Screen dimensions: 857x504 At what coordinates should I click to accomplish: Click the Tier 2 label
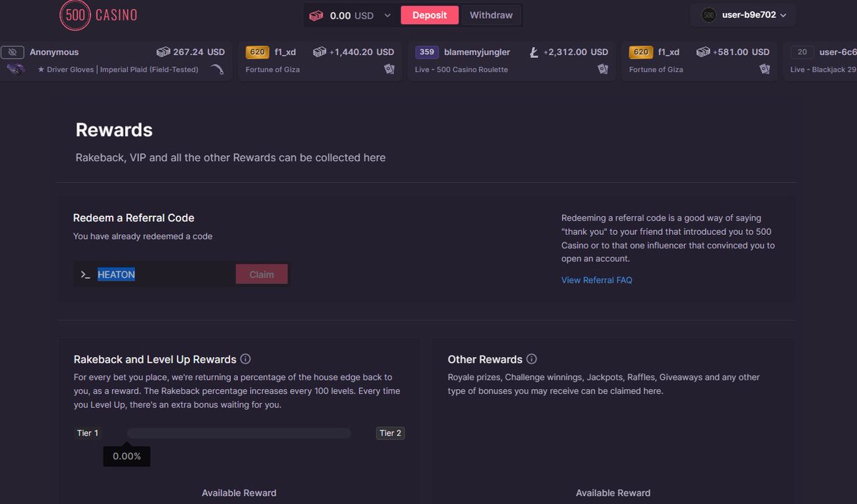pyautogui.click(x=390, y=433)
